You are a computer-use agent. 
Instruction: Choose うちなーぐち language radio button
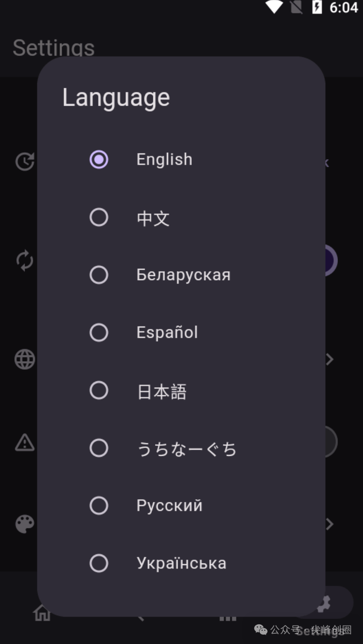[99, 448]
